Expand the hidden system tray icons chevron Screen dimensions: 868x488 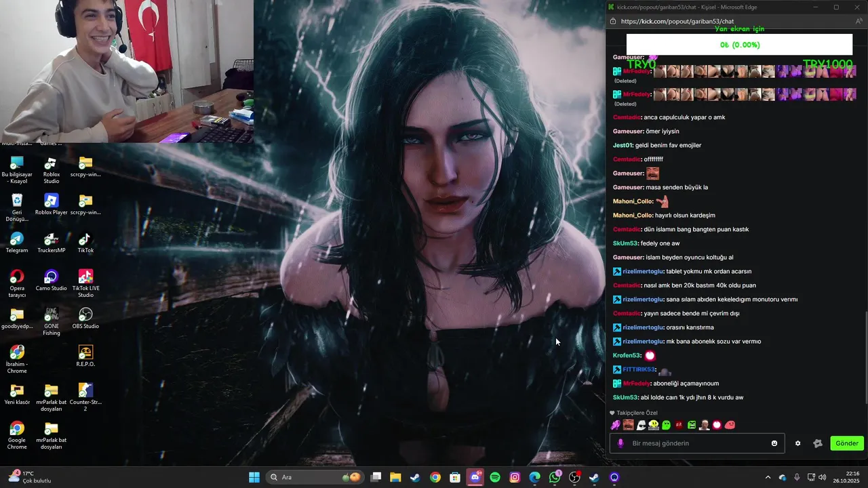(x=768, y=477)
